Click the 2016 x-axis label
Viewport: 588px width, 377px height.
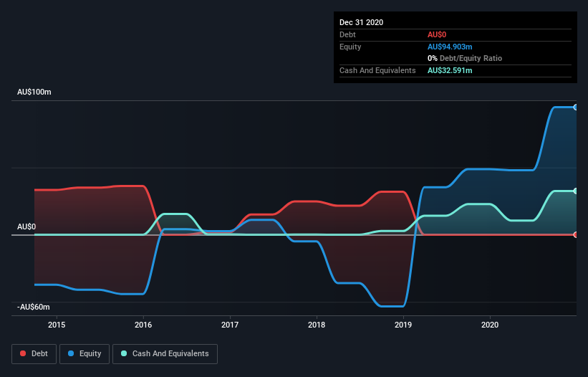tap(143, 325)
